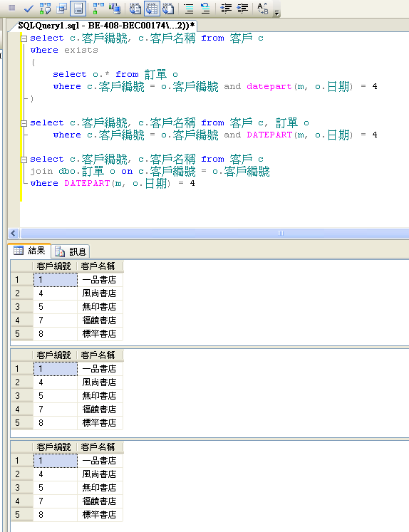Click 客戶編號 header in third result grid
Screen dimensions: 409x532
tap(55, 447)
